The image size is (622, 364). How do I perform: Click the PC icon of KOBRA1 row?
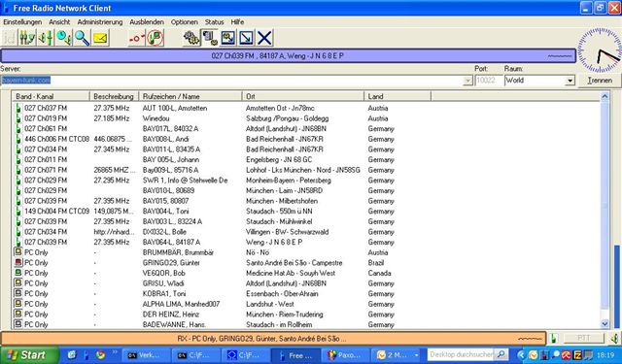(18, 293)
